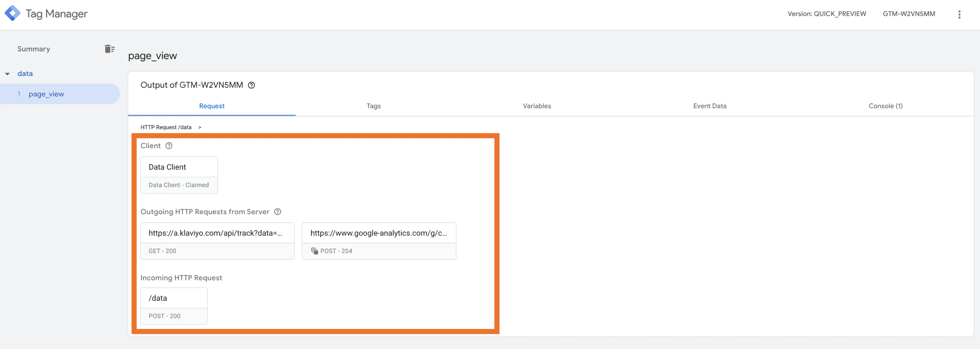Open the /data incoming request card
Image resolution: width=980 pixels, height=349 pixels.
(174, 306)
